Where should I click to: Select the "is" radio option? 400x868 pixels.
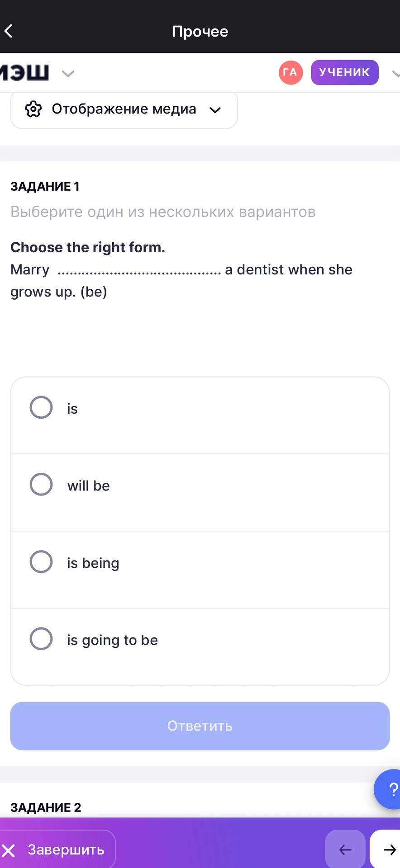200,415
